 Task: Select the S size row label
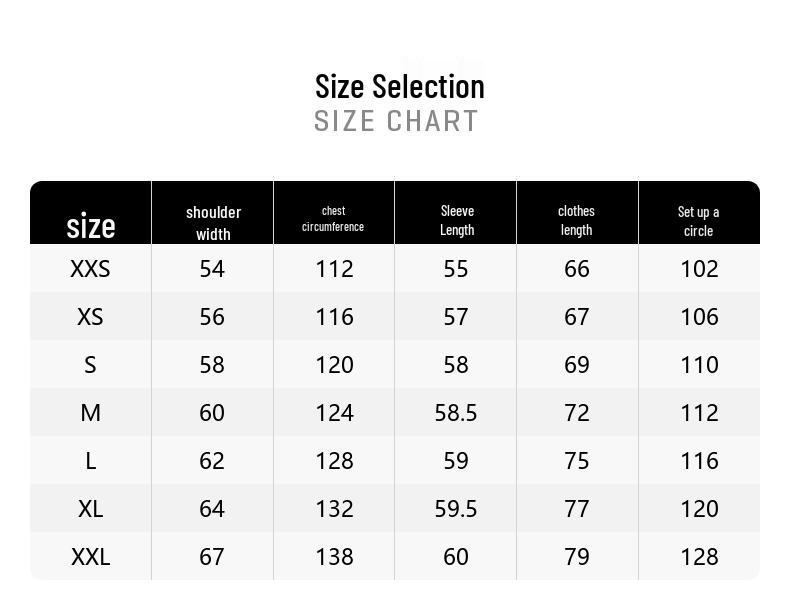90,365
